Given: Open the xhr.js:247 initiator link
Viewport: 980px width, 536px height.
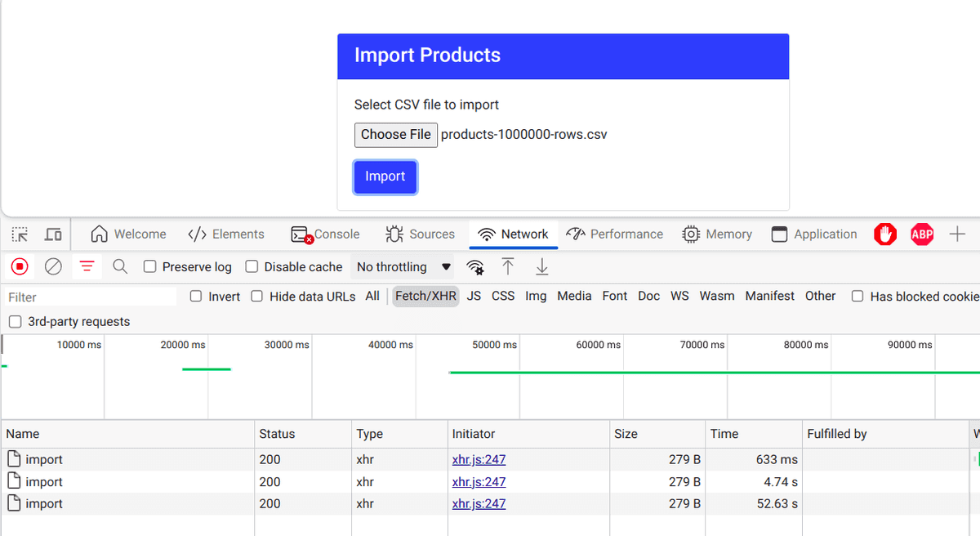Looking at the screenshot, I should pos(479,459).
